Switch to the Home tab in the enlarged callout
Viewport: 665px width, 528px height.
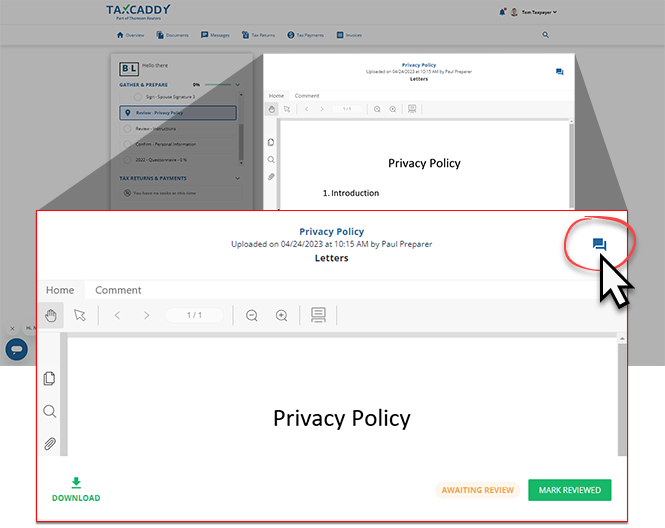coord(60,290)
